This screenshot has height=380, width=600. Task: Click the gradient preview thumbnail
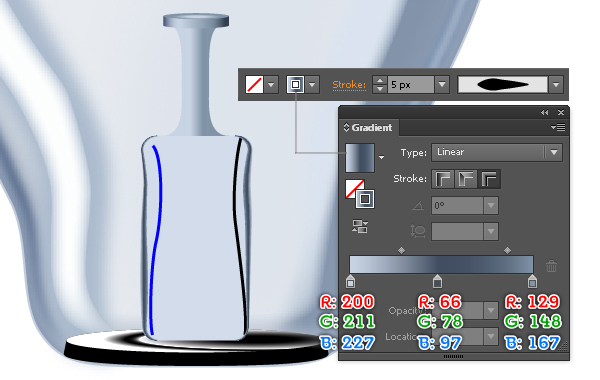360,158
